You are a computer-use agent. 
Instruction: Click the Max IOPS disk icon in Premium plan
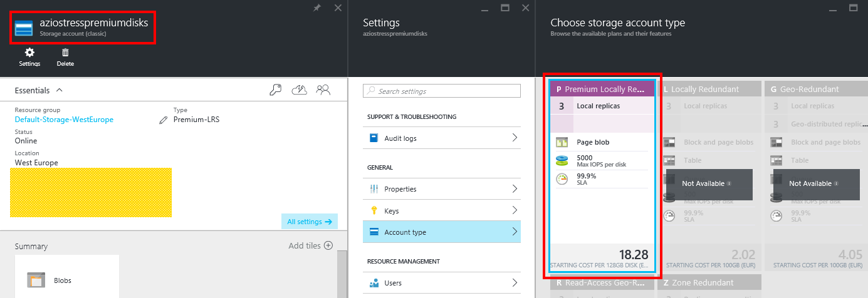tap(562, 161)
